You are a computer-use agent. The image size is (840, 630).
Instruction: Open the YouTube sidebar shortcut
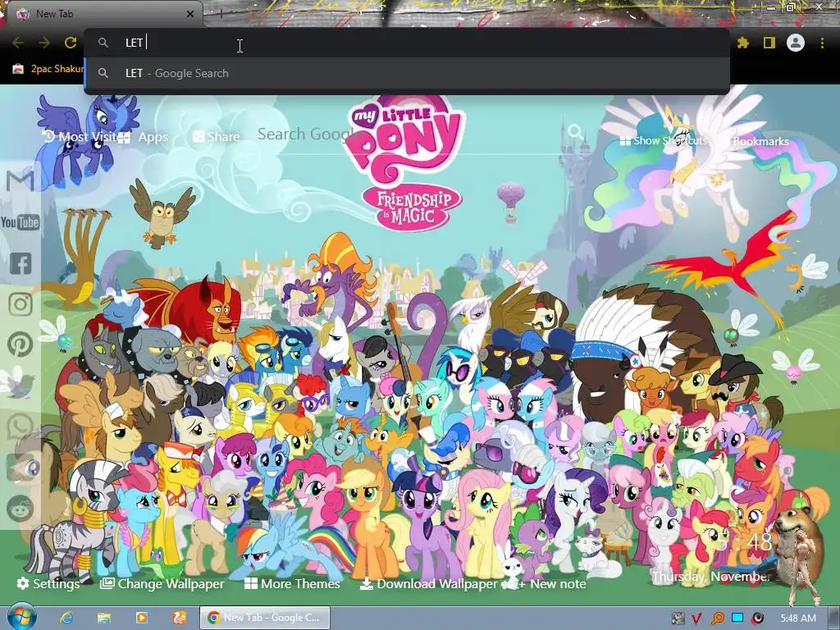click(21, 221)
